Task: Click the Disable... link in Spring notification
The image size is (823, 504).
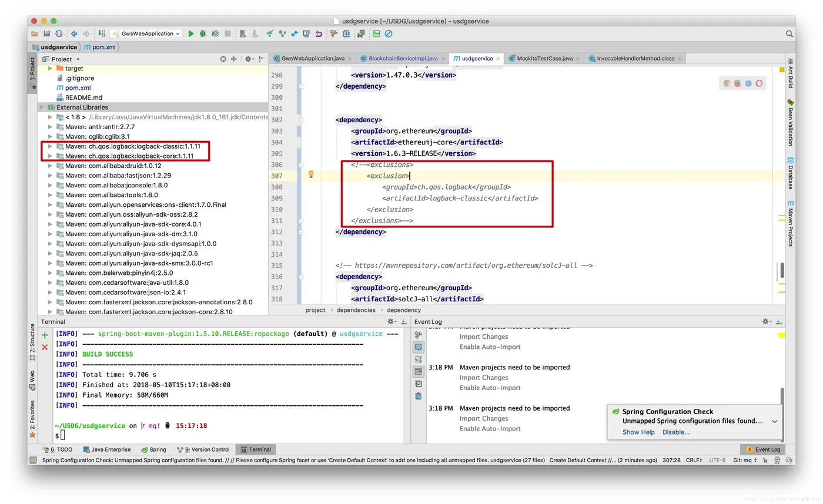Action: [x=676, y=432]
